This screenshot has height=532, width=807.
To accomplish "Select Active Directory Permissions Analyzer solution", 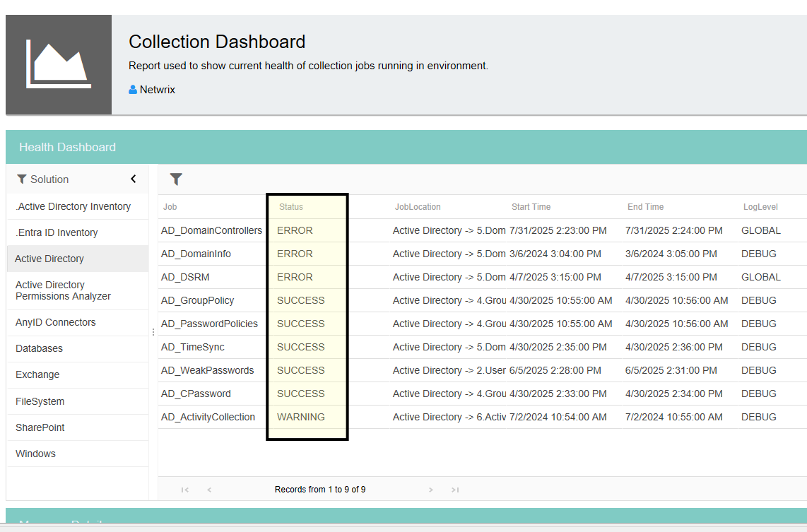I will point(78,290).
